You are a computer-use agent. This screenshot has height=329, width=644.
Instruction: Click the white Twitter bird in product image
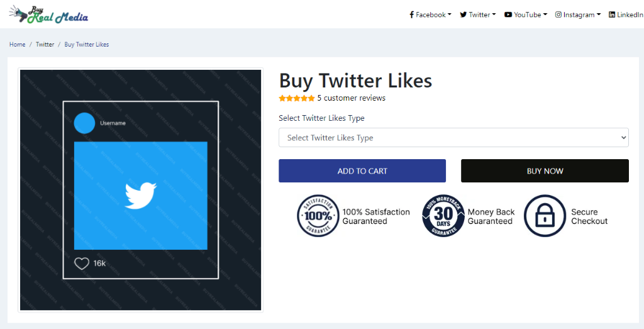(140, 196)
